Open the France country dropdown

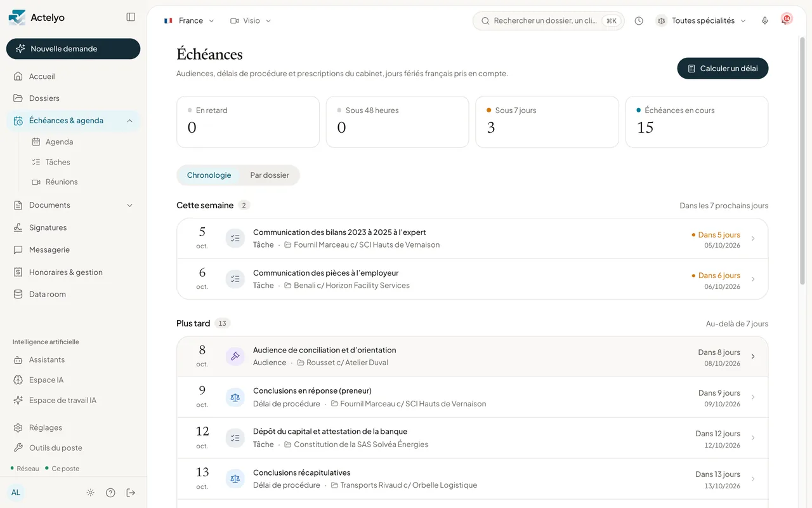[189, 21]
